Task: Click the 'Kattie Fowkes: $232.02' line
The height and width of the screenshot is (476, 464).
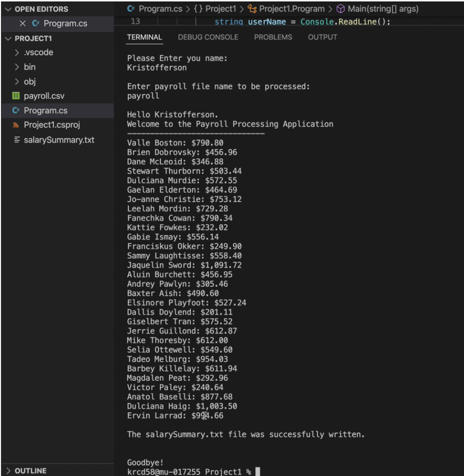Action: pyautogui.click(x=177, y=227)
